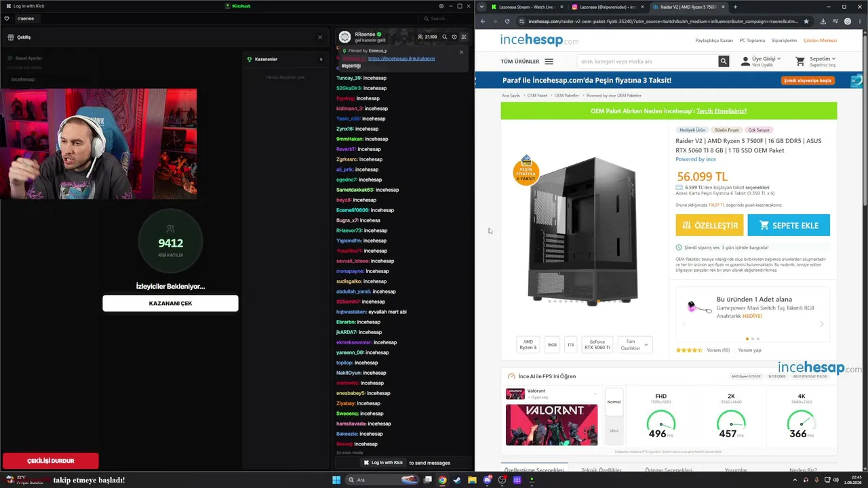Screen dimensions: 868x488
Task: Open Chrome three-dot menu
Action: tap(860, 21)
